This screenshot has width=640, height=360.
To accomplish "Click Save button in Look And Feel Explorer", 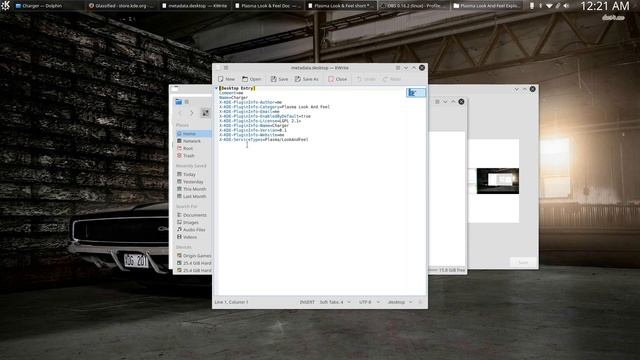I will pyautogui.click(x=523, y=262).
